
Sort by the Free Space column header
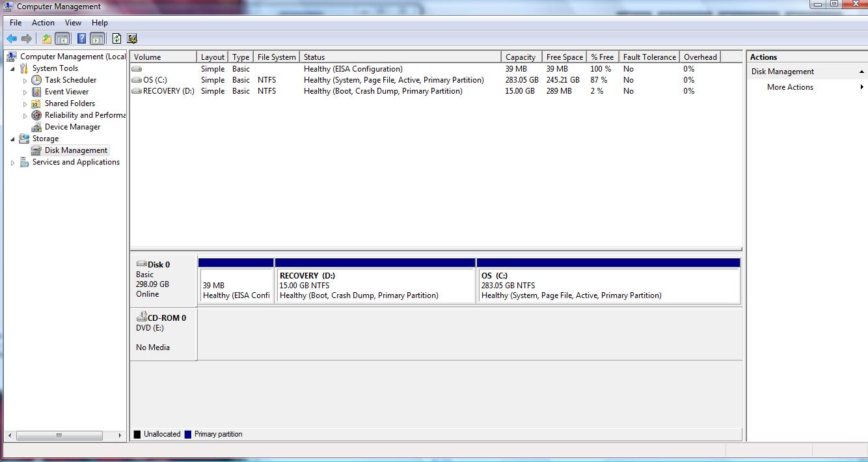pyautogui.click(x=565, y=57)
